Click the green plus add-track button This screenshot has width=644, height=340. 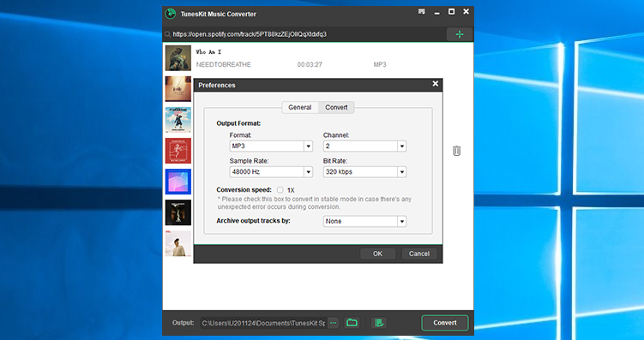tap(459, 34)
